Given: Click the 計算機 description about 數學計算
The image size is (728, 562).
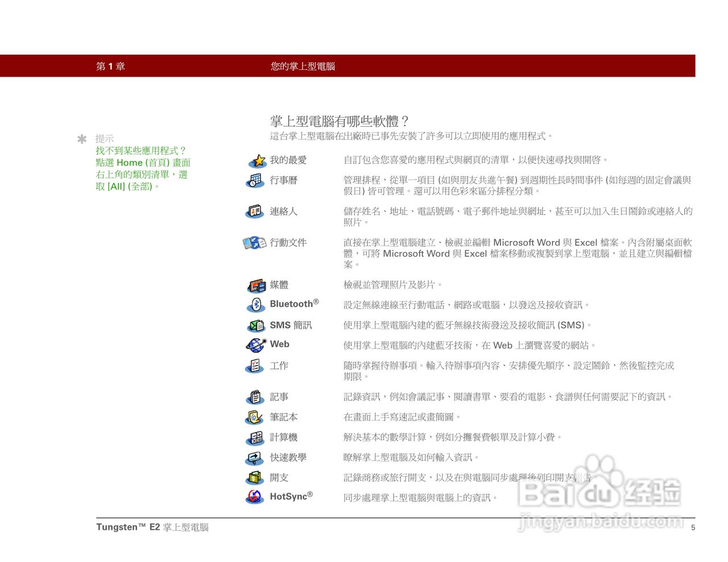Looking at the screenshot, I should tap(453, 438).
